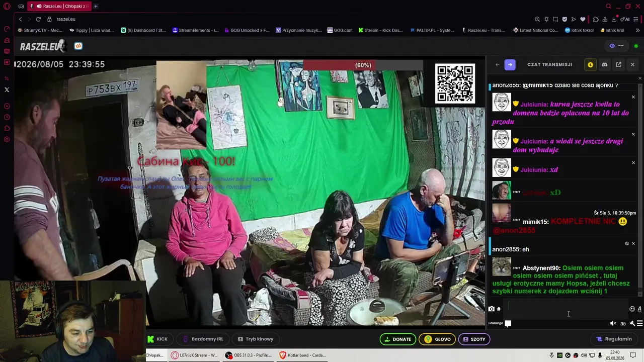The height and width of the screenshot is (362, 644).
Task: Open the tab search magnifier in title bar
Action: (x=608, y=6)
